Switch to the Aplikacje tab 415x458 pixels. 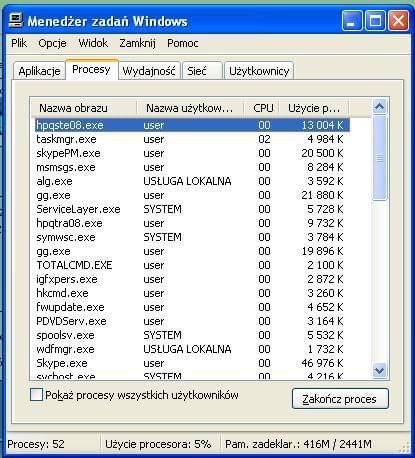(x=39, y=71)
